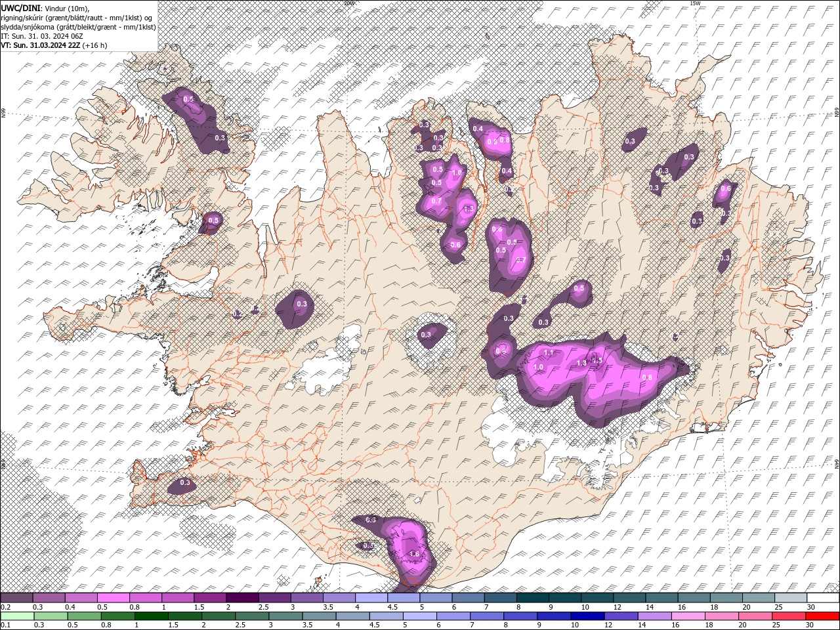Choose the upper legend swatch starting at 6
The width and height of the screenshot is (840, 630).
[468, 598]
